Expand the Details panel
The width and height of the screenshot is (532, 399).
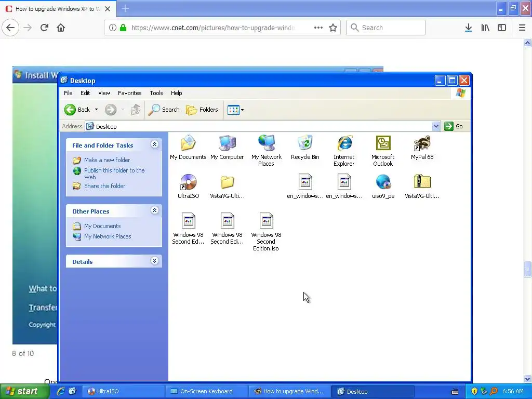(x=154, y=261)
